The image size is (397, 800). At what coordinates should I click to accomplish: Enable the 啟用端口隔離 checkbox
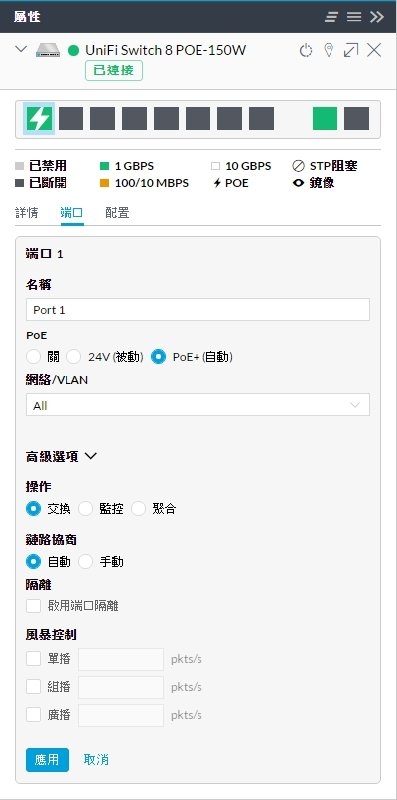[x=34, y=606]
